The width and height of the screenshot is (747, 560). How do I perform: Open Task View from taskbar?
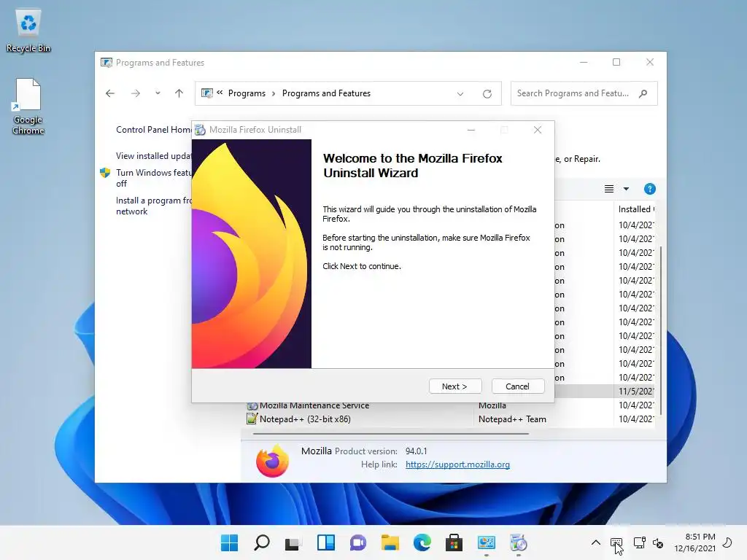click(293, 542)
